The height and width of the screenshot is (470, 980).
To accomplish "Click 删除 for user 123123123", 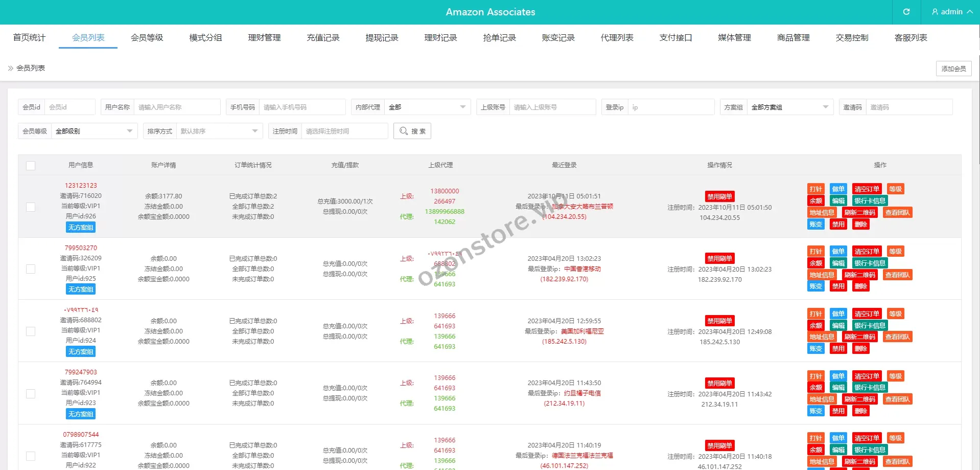I will 860,224.
